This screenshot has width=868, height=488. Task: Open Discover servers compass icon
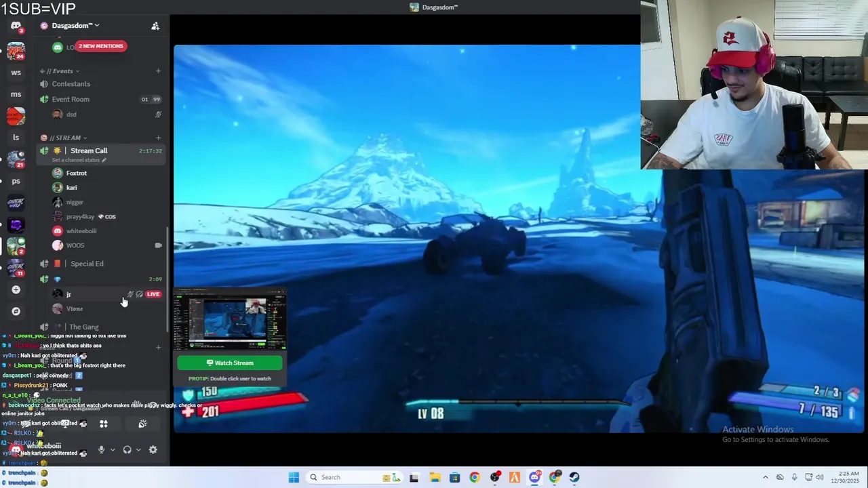(x=16, y=311)
